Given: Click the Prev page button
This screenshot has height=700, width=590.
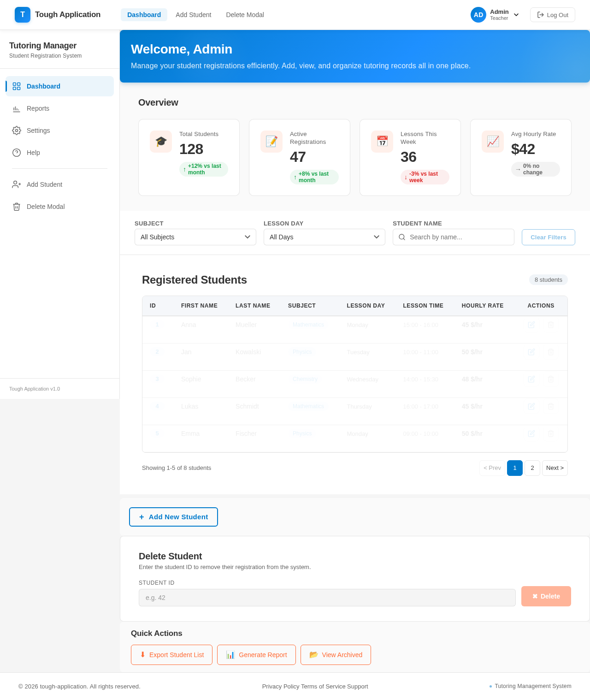Looking at the screenshot, I should coord(492,468).
